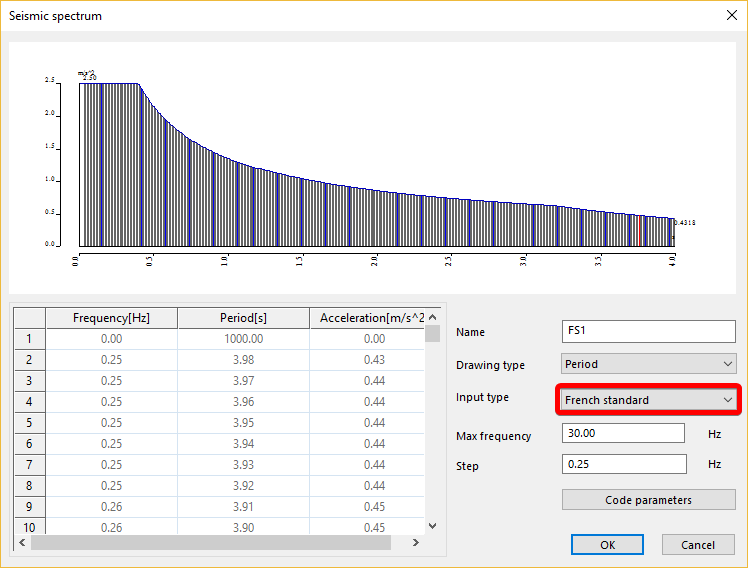
Task: Click the vertical scrollbar thumb of the table
Action: (x=432, y=333)
